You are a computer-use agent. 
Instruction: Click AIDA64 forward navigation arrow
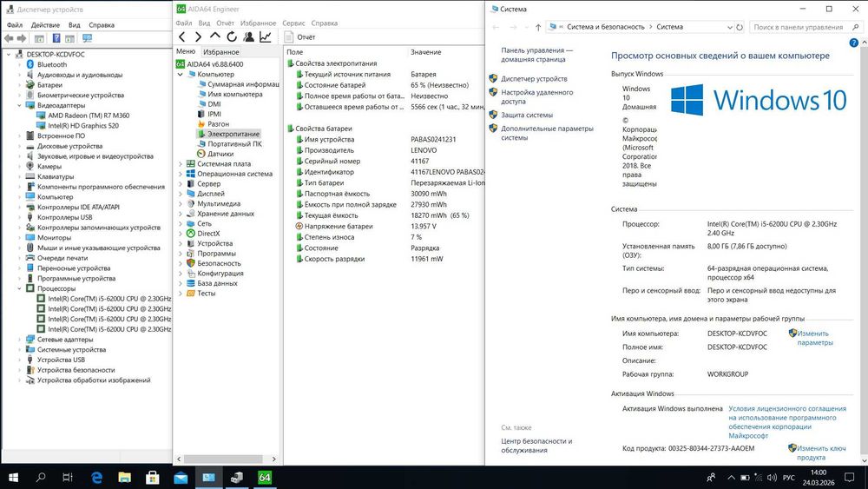tap(198, 37)
